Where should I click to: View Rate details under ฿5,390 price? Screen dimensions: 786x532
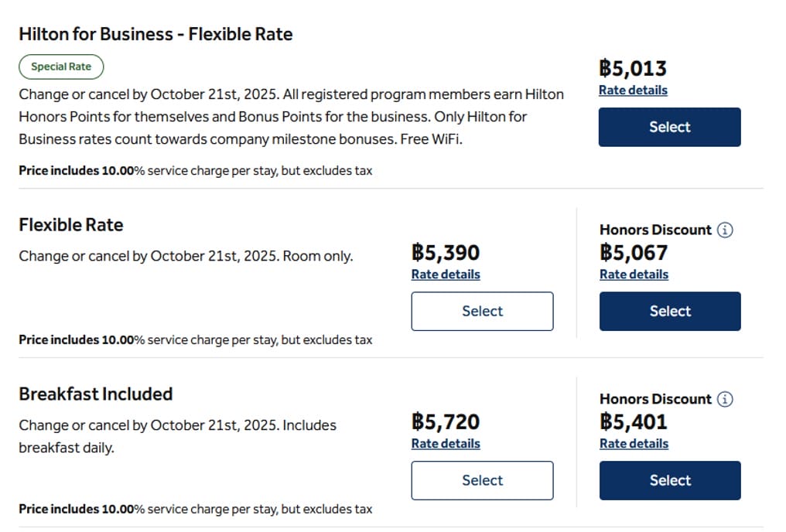point(446,275)
